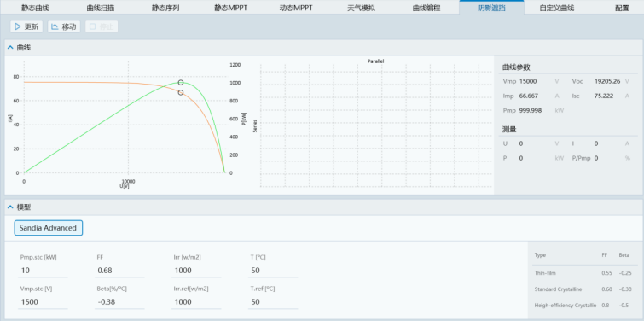The width and height of the screenshot is (644, 321).
Task: Edit the T.ref [°C] input field
Action: pos(273,302)
